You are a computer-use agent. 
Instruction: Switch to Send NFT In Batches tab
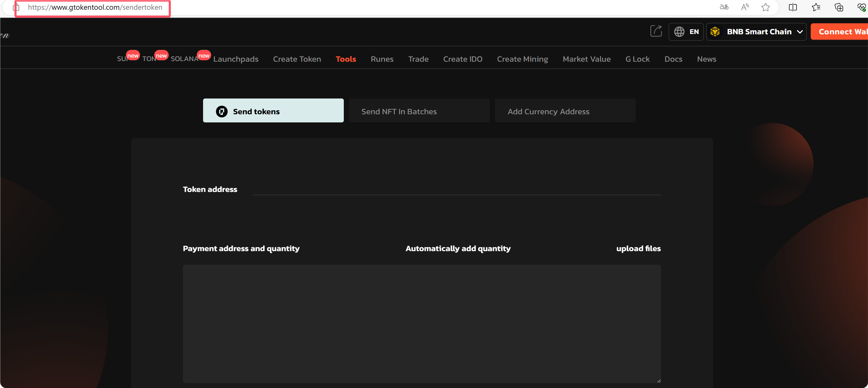coord(419,110)
